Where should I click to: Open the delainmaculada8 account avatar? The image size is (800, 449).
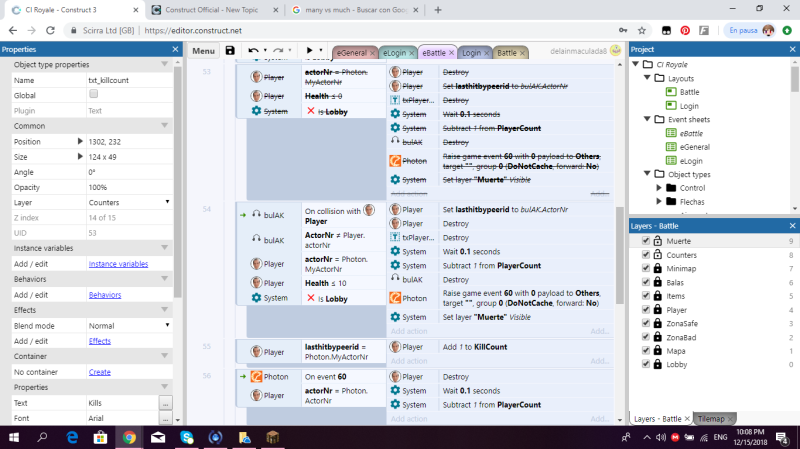(616, 50)
